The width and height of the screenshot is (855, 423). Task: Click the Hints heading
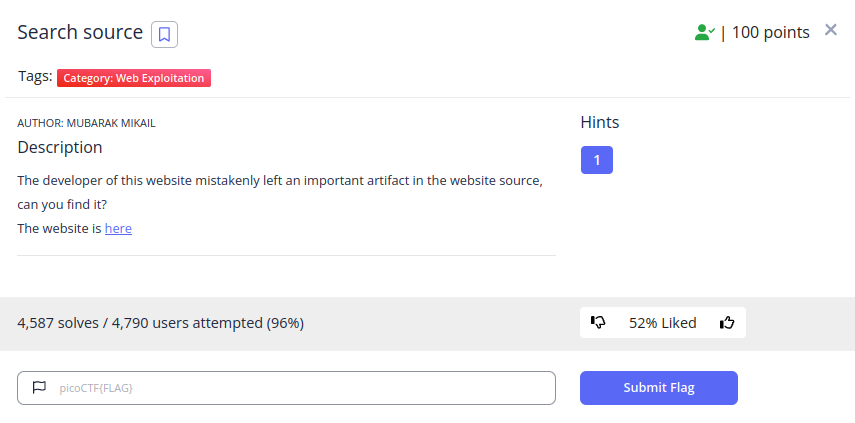click(600, 123)
